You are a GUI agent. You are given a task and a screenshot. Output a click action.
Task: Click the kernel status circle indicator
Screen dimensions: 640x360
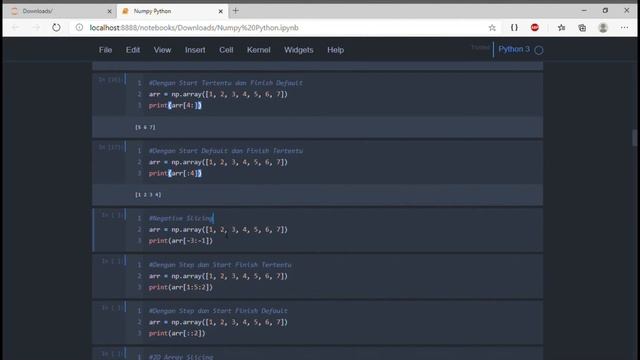[539, 50]
